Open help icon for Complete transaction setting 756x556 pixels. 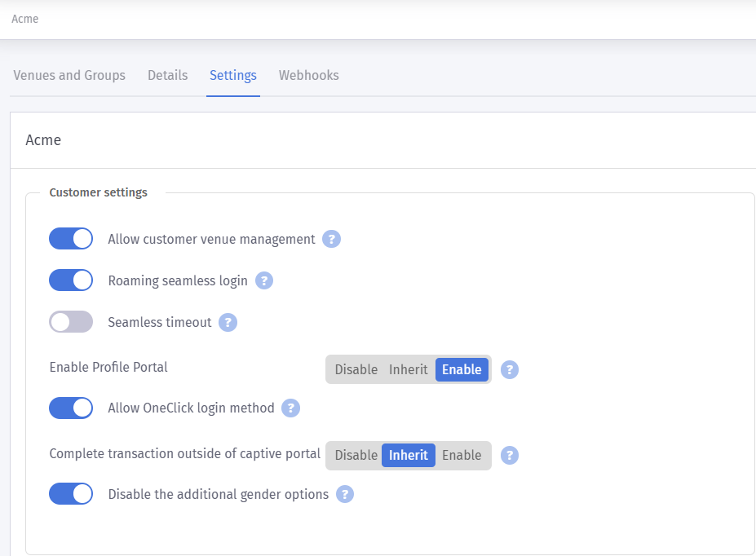coord(509,455)
